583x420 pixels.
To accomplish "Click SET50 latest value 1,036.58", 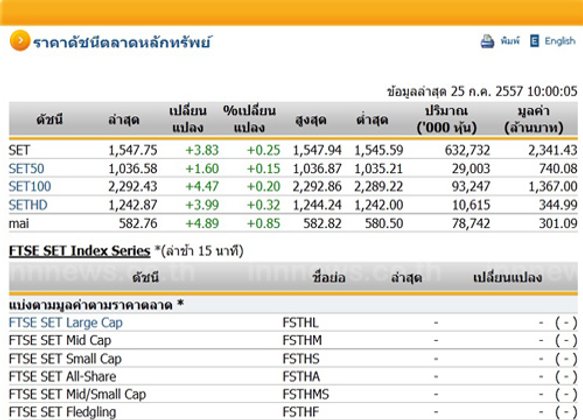I will point(133,169).
